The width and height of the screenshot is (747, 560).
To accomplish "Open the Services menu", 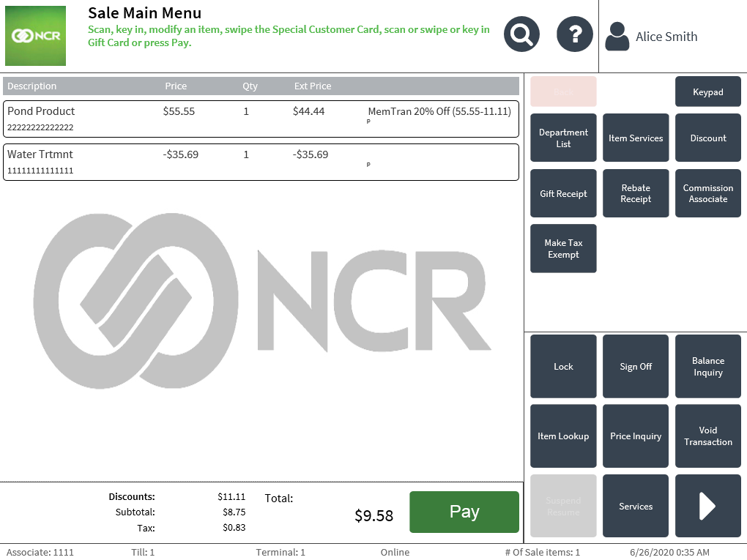I will tap(636, 506).
